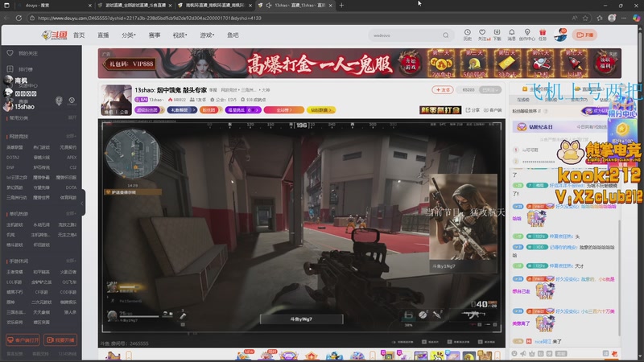
Task: Open a new browser tab
Action: click(341, 6)
